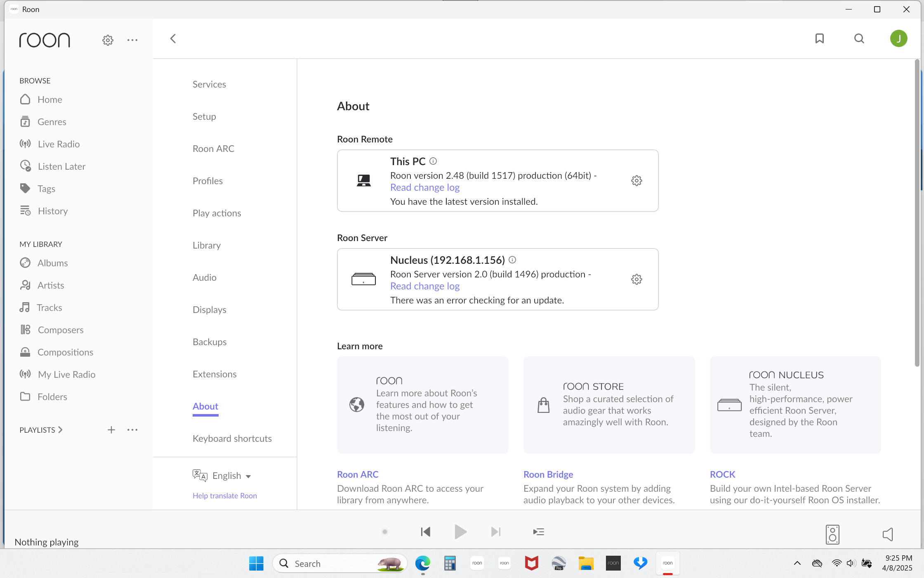
Task: Read change log for Nucleus server
Action: (424, 286)
